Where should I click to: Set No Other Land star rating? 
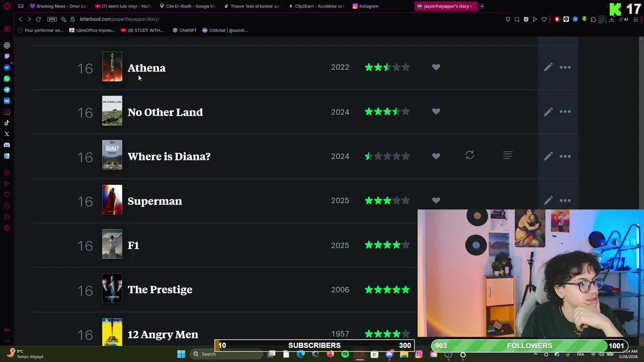pos(387,111)
